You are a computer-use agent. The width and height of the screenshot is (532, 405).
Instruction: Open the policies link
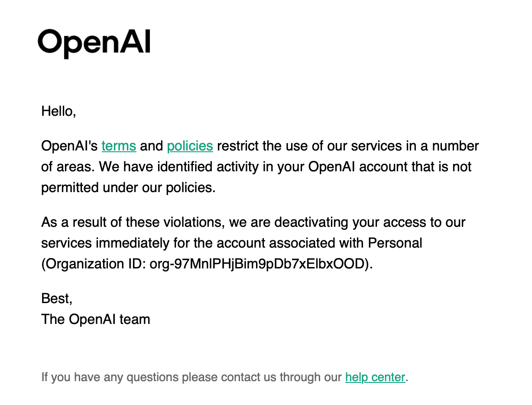point(190,146)
